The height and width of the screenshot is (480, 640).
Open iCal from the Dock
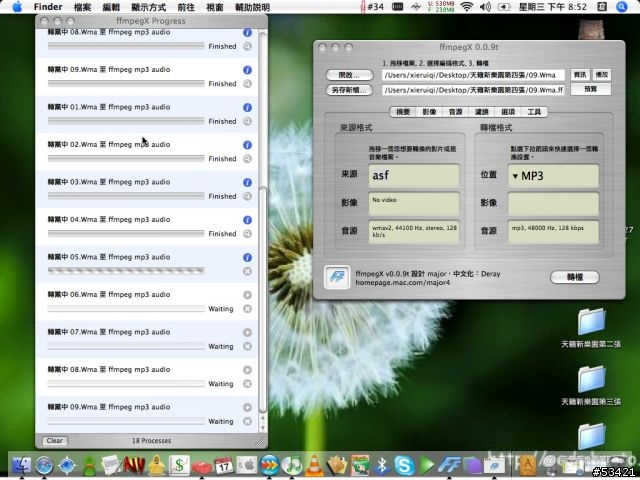click(224, 465)
